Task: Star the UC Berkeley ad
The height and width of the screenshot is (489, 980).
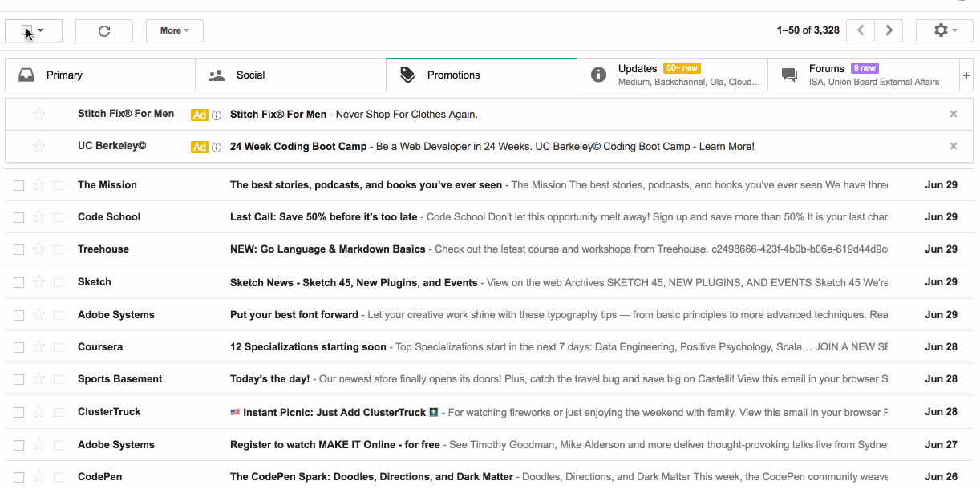Action: pyautogui.click(x=38, y=146)
